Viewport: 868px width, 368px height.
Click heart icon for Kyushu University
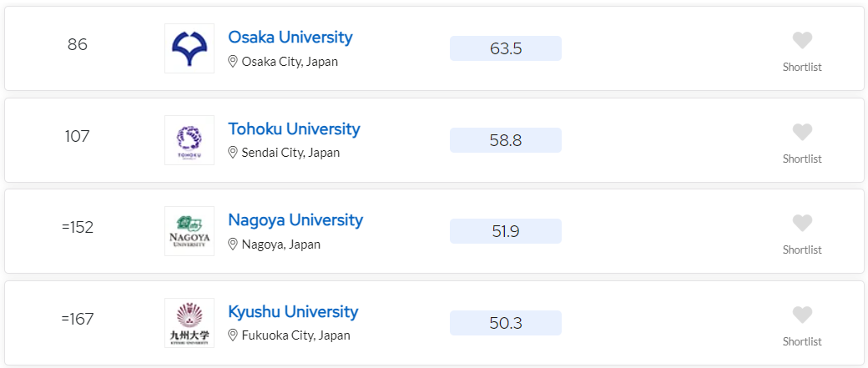pyautogui.click(x=802, y=315)
